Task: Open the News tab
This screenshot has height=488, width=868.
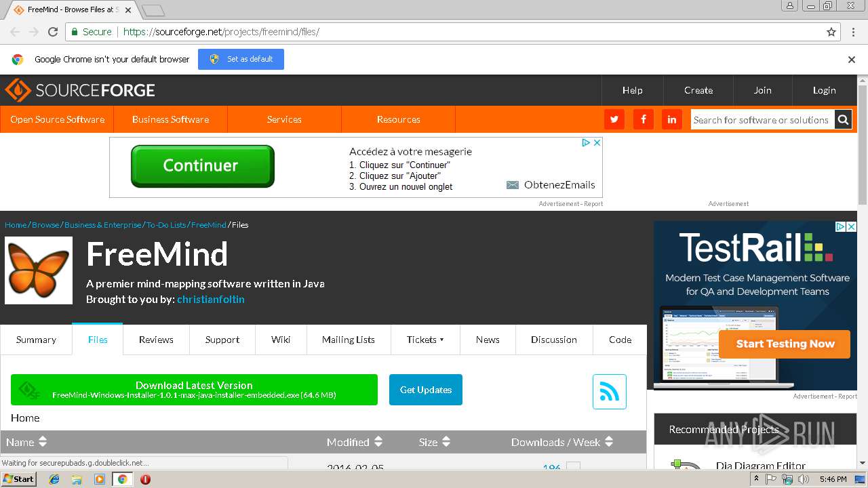Action: click(x=488, y=340)
